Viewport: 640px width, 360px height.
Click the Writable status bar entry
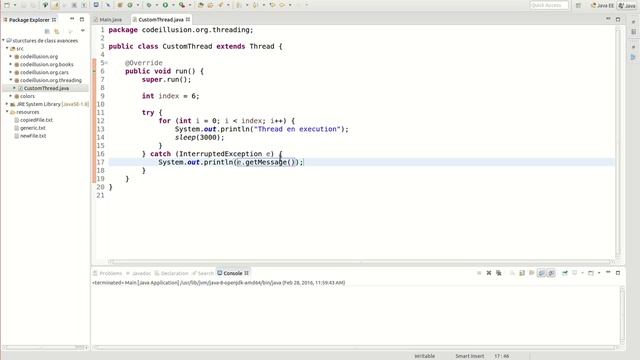424,356
